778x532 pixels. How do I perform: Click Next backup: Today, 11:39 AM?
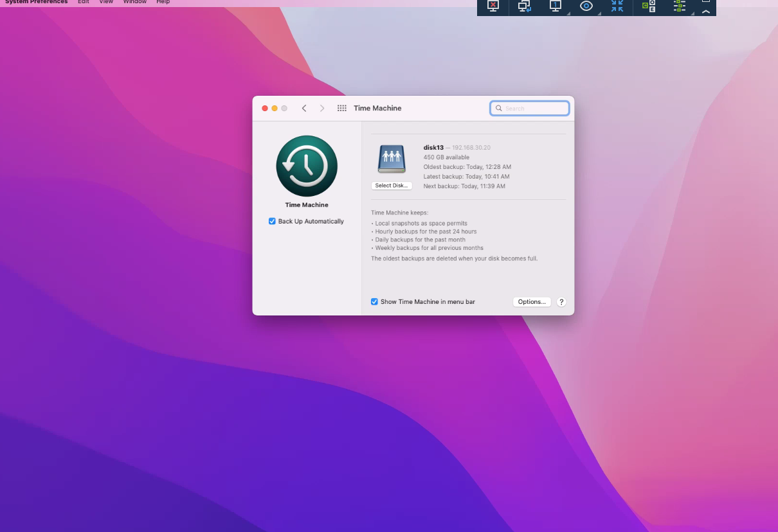(x=464, y=186)
